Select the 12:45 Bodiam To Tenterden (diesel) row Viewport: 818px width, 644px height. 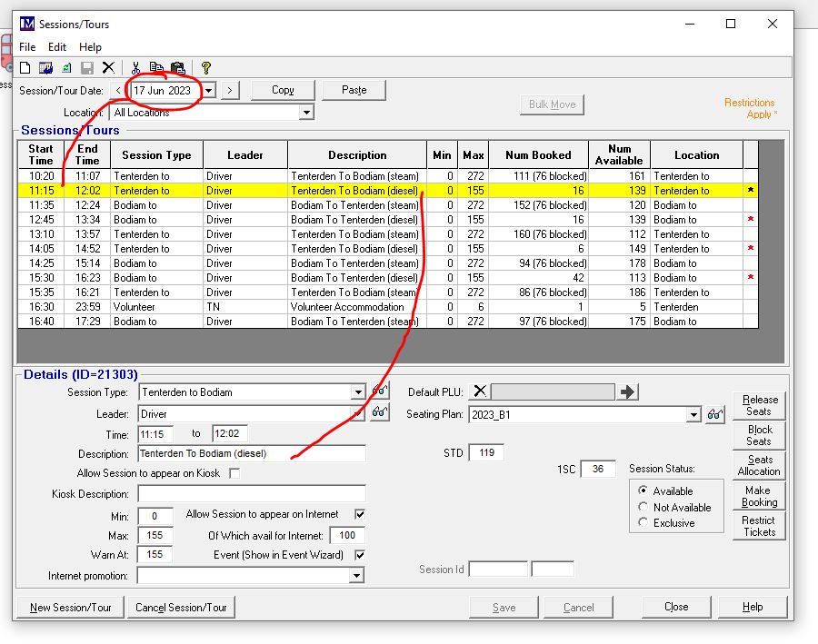pos(388,220)
